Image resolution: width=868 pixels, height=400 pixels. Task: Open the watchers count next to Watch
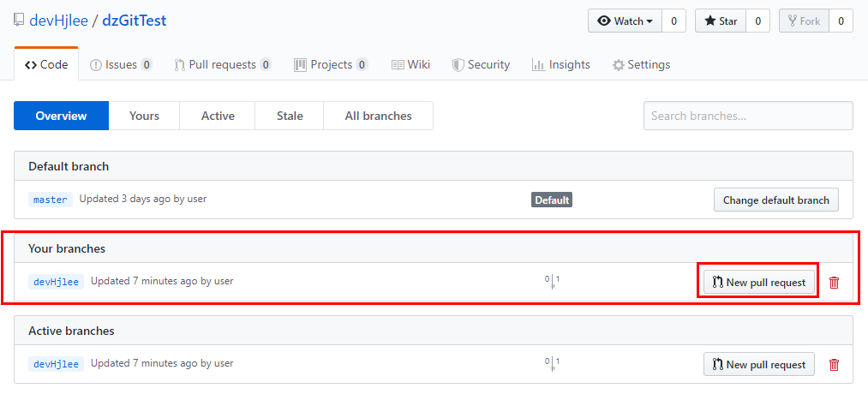[x=673, y=21]
